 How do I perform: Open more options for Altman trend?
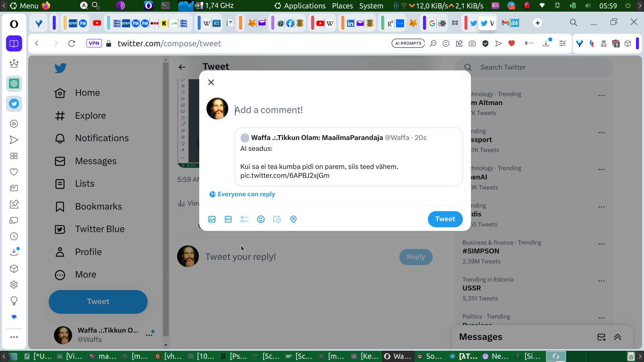[x=601, y=96]
